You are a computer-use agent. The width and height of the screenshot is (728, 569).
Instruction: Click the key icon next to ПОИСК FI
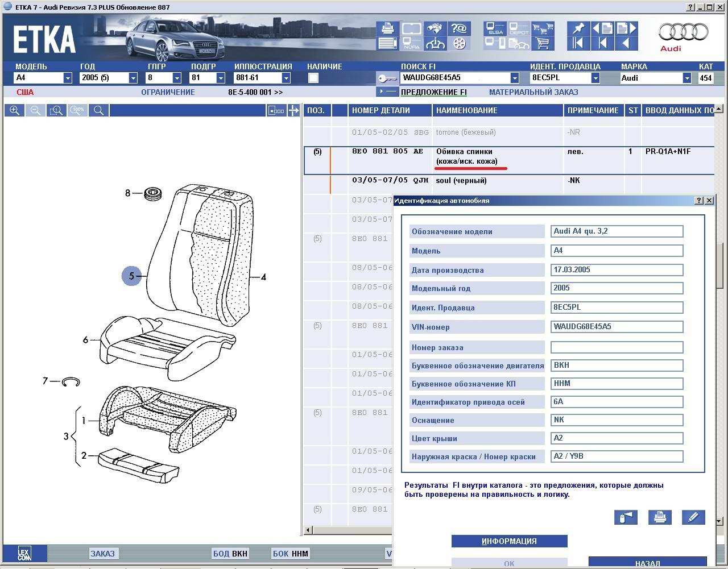click(x=387, y=78)
